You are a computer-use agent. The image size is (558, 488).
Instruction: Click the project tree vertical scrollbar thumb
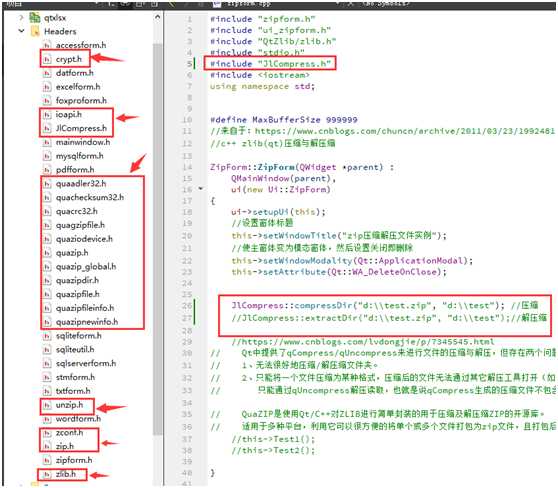click(x=157, y=238)
